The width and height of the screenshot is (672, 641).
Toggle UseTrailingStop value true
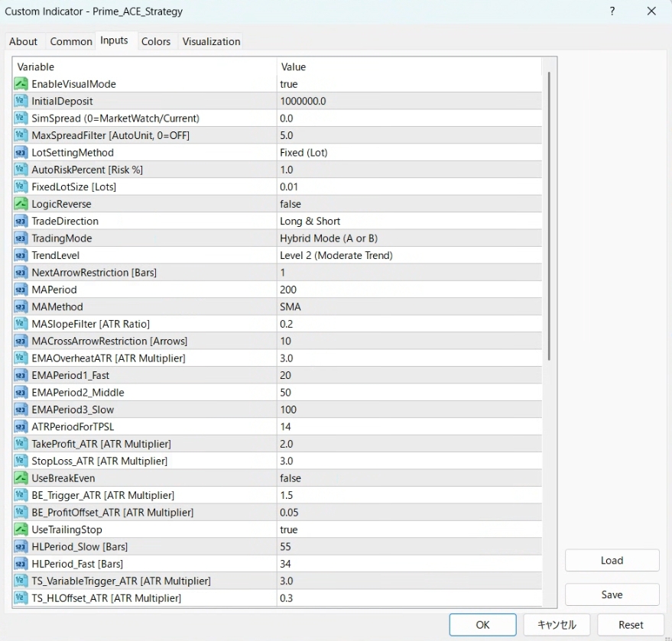[409, 529]
